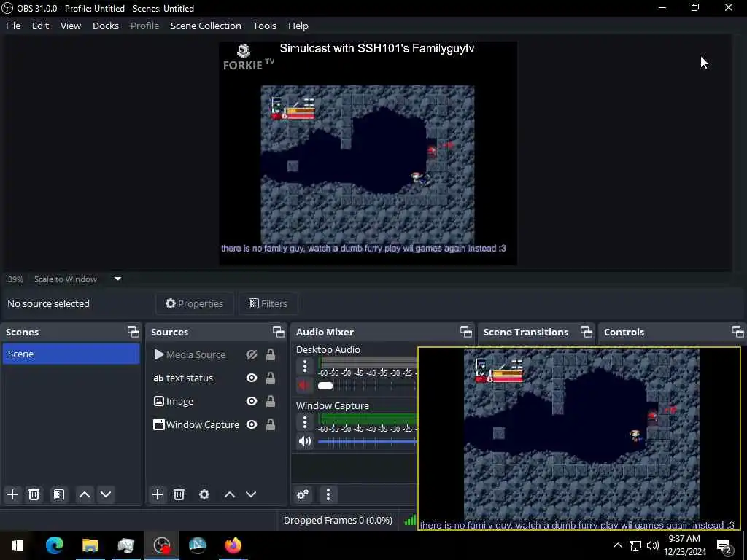Open scene filters in Scenes toolbar

pyautogui.click(x=58, y=494)
